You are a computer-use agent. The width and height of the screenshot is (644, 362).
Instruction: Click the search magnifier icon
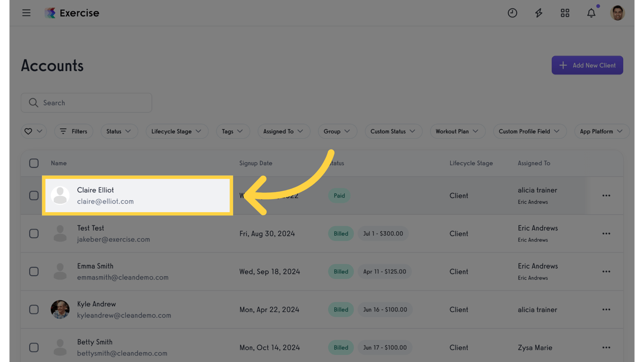(33, 102)
